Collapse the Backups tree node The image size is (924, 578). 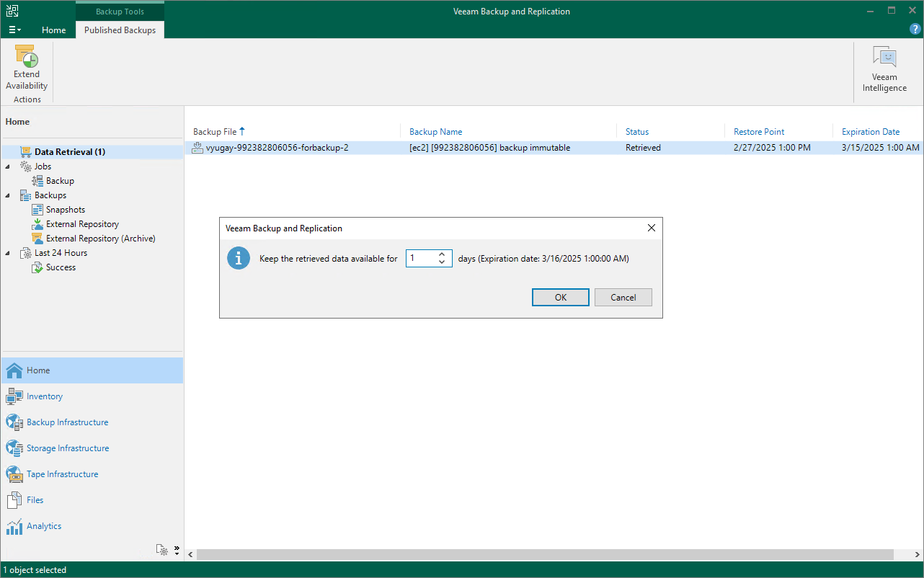(x=8, y=195)
